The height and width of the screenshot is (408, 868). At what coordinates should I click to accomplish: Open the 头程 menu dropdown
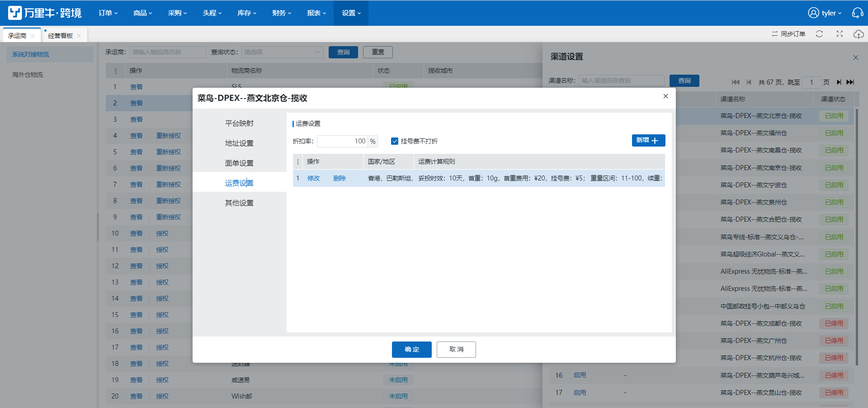pos(212,13)
